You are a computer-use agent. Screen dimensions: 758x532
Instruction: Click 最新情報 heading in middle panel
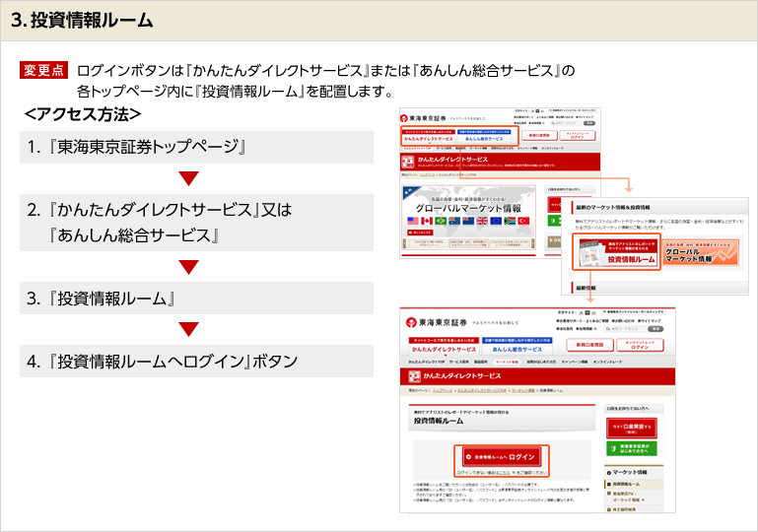tap(586, 288)
